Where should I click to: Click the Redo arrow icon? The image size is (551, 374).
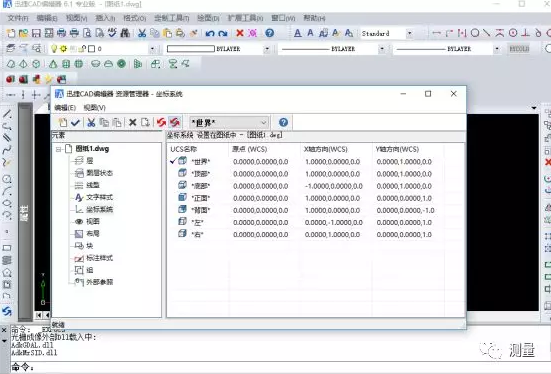coord(223,33)
